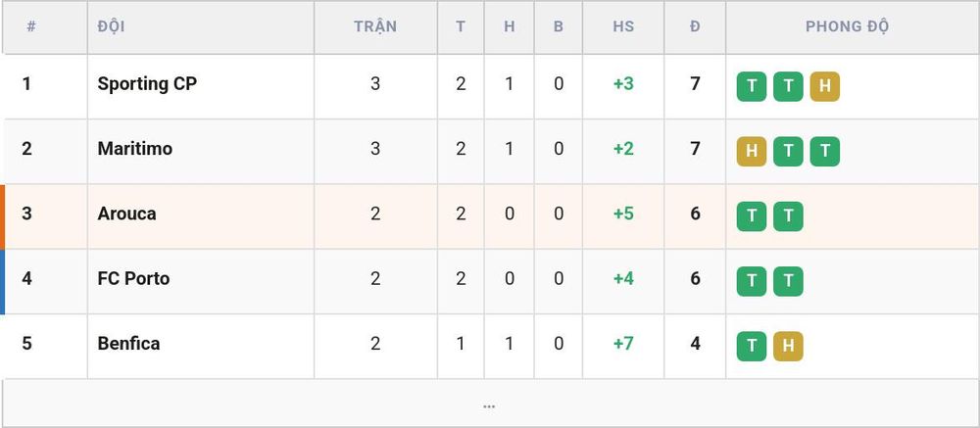
Task: Click FC Porto's second green T form badge
Action: click(x=788, y=281)
